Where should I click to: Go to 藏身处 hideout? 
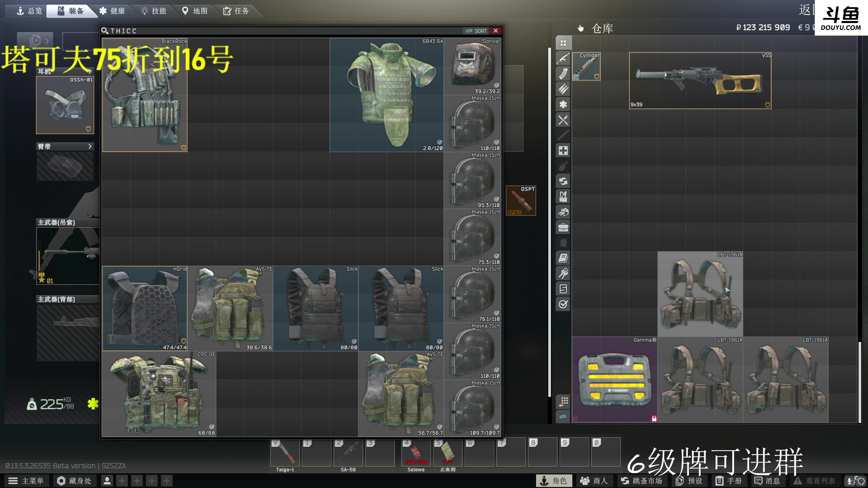pos(75,481)
